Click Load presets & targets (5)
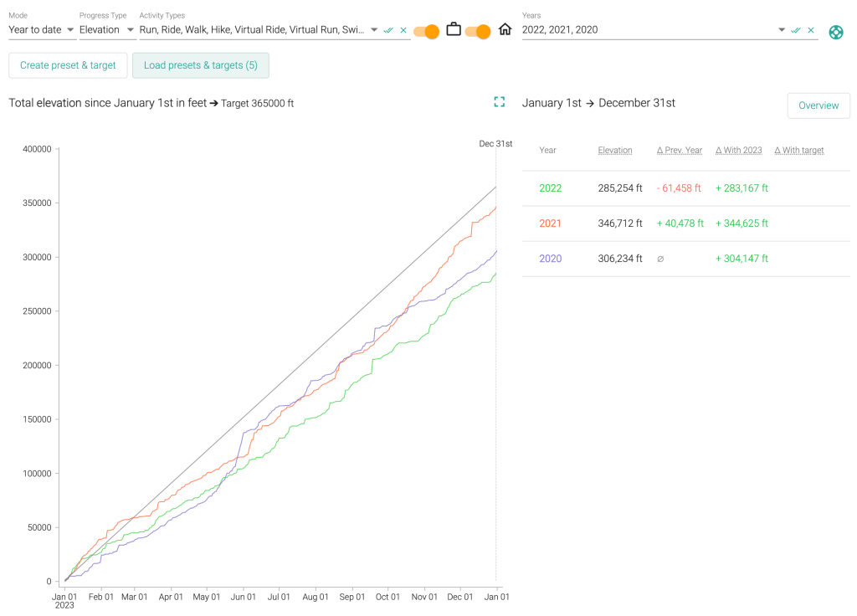Viewport: 857px width, 616px height. [201, 65]
